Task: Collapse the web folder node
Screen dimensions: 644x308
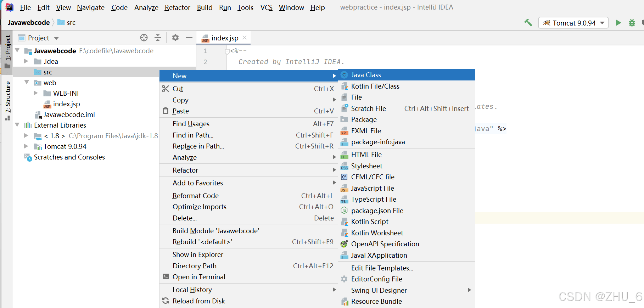Action: coord(27,82)
